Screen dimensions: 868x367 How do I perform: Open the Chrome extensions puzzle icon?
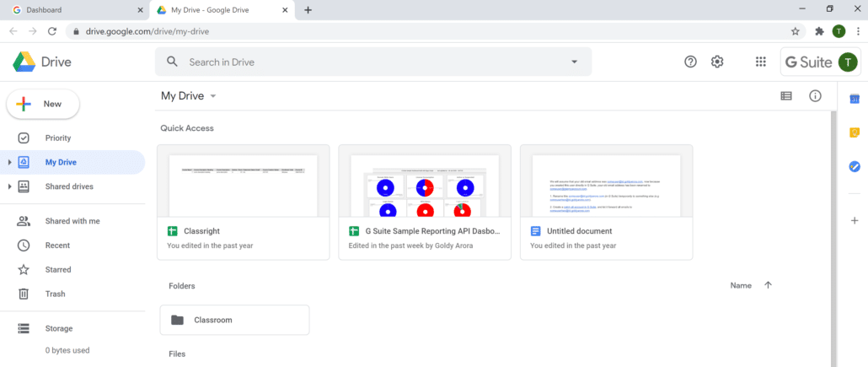(820, 31)
